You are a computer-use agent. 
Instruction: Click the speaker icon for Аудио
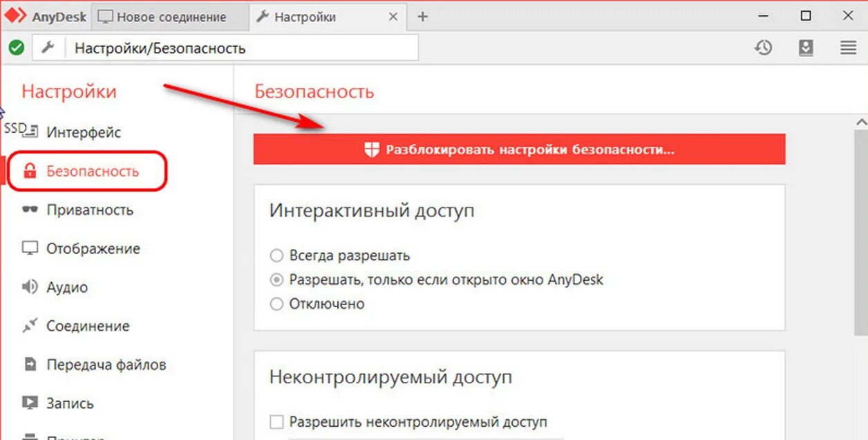coord(30,287)
